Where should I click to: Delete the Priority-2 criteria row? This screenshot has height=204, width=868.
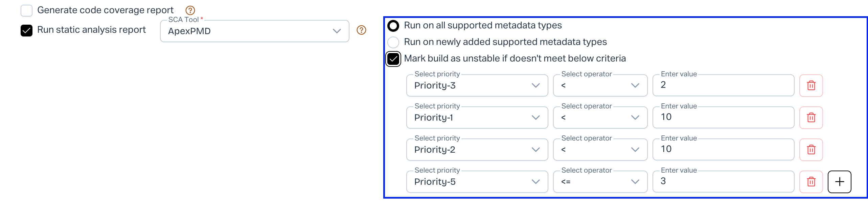coord(811,150)
